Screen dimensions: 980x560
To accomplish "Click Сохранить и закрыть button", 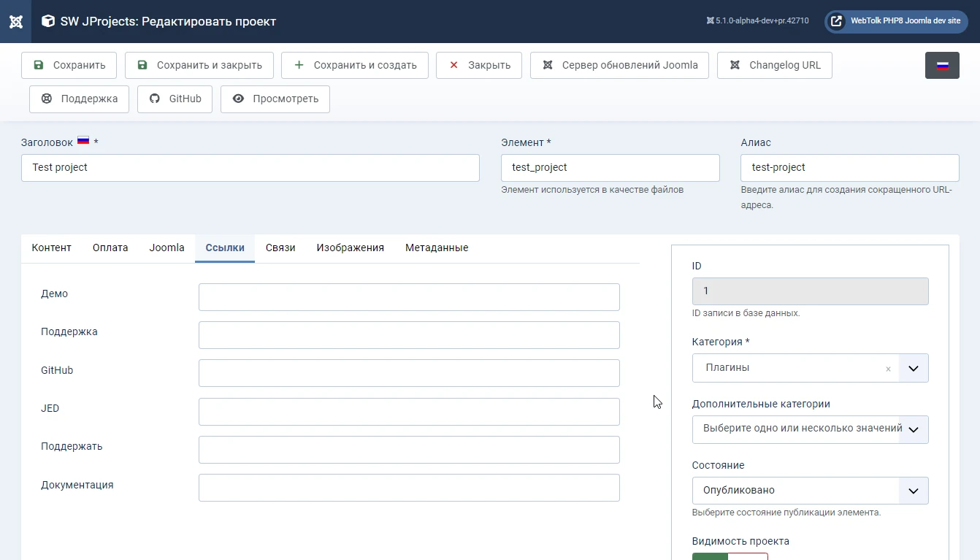I will coord(199,65).
